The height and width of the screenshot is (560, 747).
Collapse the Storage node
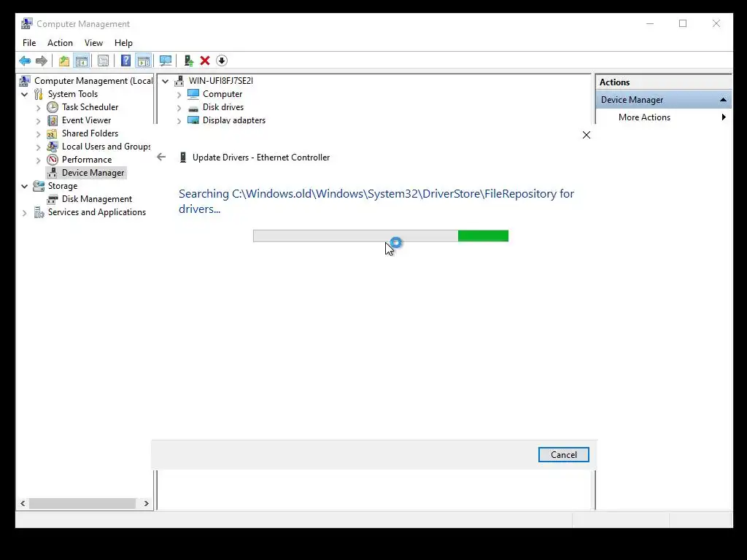point(25,186)
